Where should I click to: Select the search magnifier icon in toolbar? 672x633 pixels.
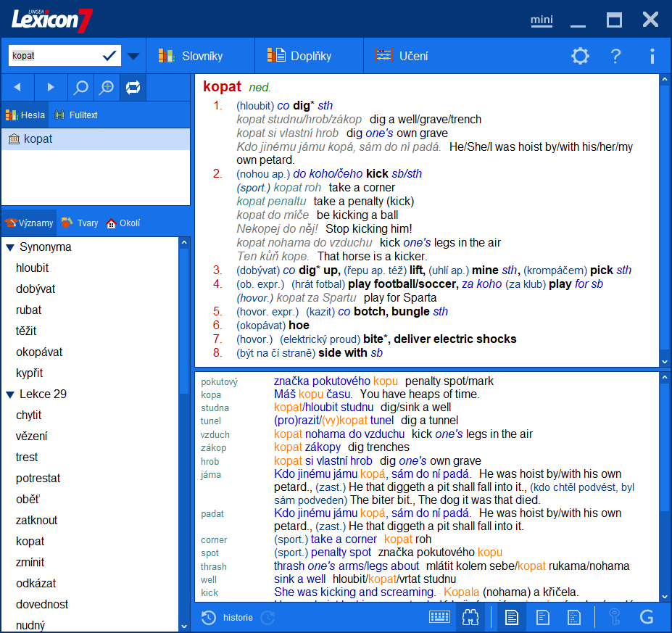pyautogui.click(x=80, y=87)
